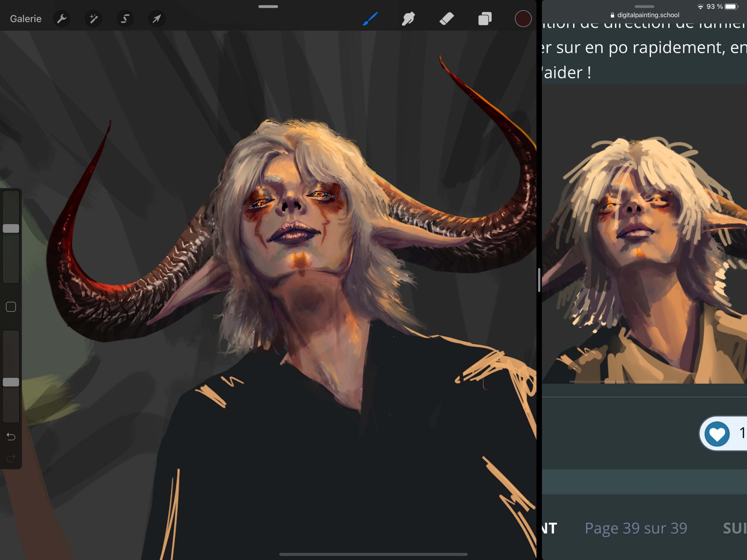Image resolution: width=747 pixels, height=560 pixels.
Task: Tap the Redo arrow in sidebar
Action: (x=11, y=458)
